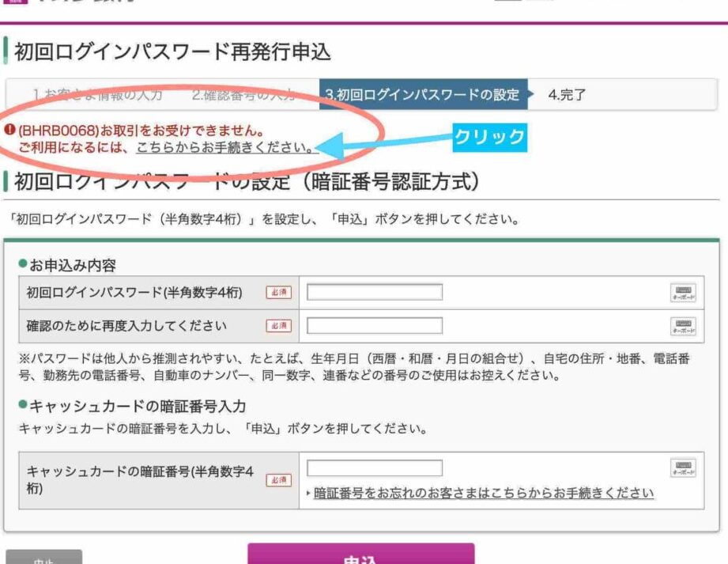
Task: Select step 3 初回ログインパスワードの設定
Action: pos(422,95)
